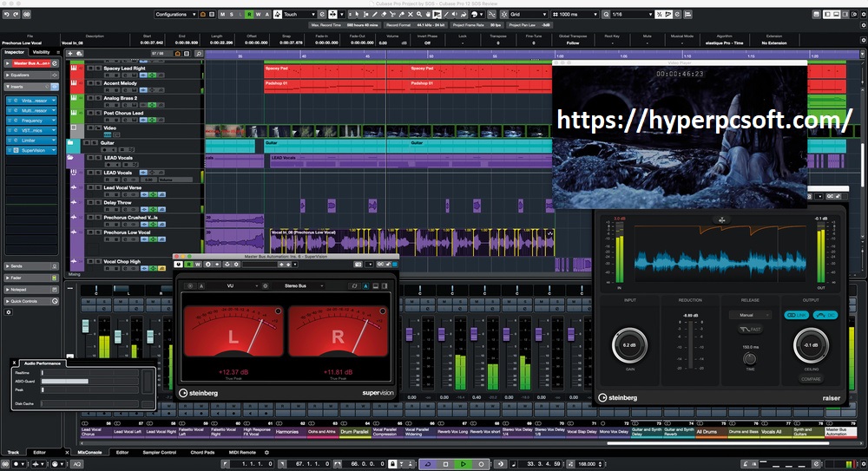This screenshot has height=471, width=868.
Task: Click the Undo arrow in the toolbar
Action: click(x=6, y=15)
